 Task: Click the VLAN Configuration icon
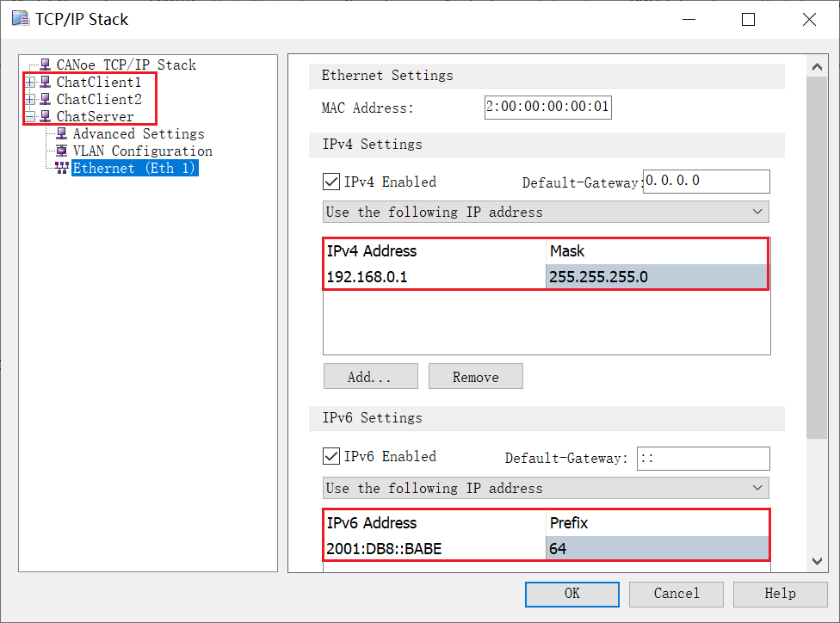60,151
